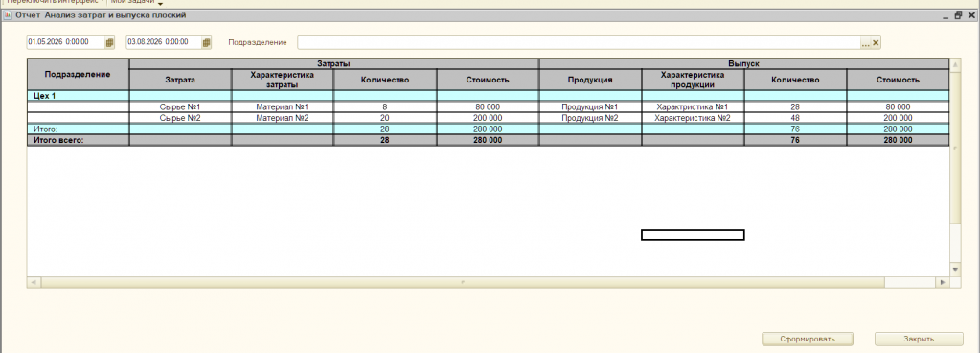The image size is (980, 353).
Task: Click the horizontal scrollbar right arrow
Action: tap(943, 283)
